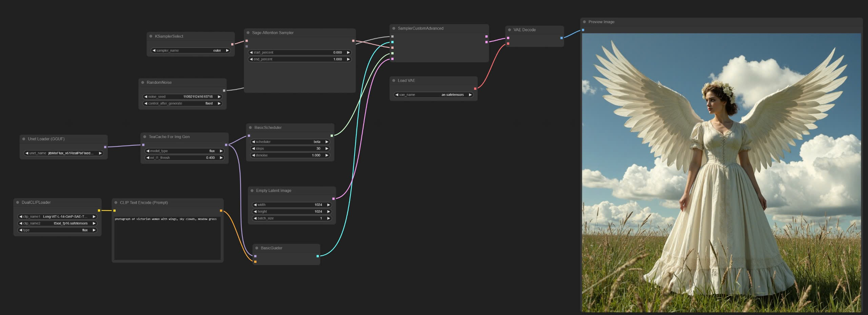Image resolution: width=868 pixels, height=315 pixels.
Task: Collapse the Unet Loader (GGUF) node dot
Action: [24, 139]
